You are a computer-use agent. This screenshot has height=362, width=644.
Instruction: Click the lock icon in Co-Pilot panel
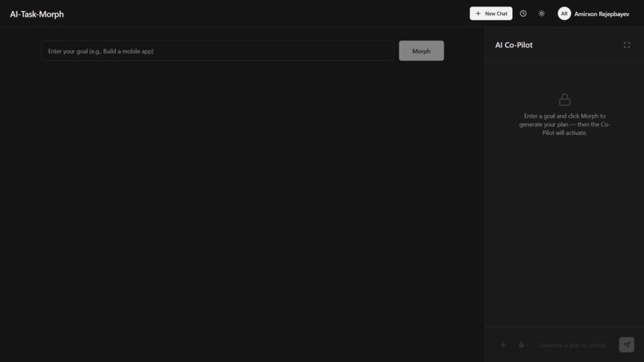(x=564, y=99)
